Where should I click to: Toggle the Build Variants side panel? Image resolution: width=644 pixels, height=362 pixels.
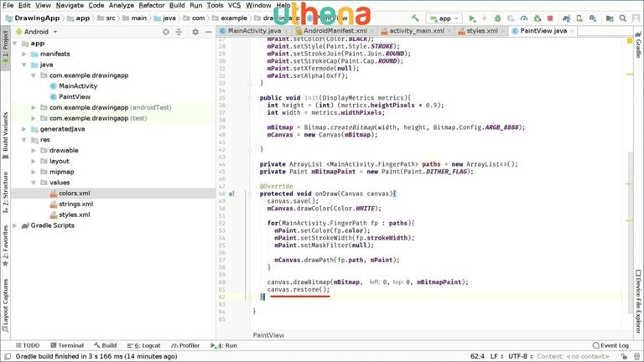pos(5,135)
